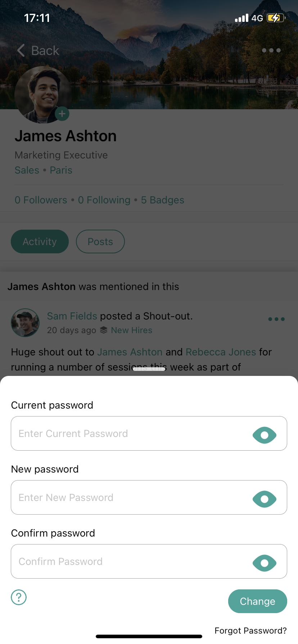
Task: Switch to the Posts tab
Action: (100, 241)
